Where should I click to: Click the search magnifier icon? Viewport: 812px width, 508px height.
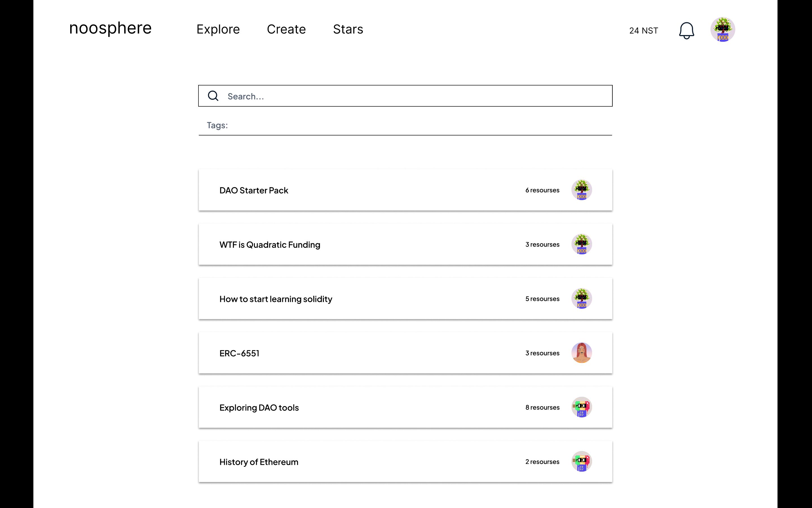(x=213, y=96)
